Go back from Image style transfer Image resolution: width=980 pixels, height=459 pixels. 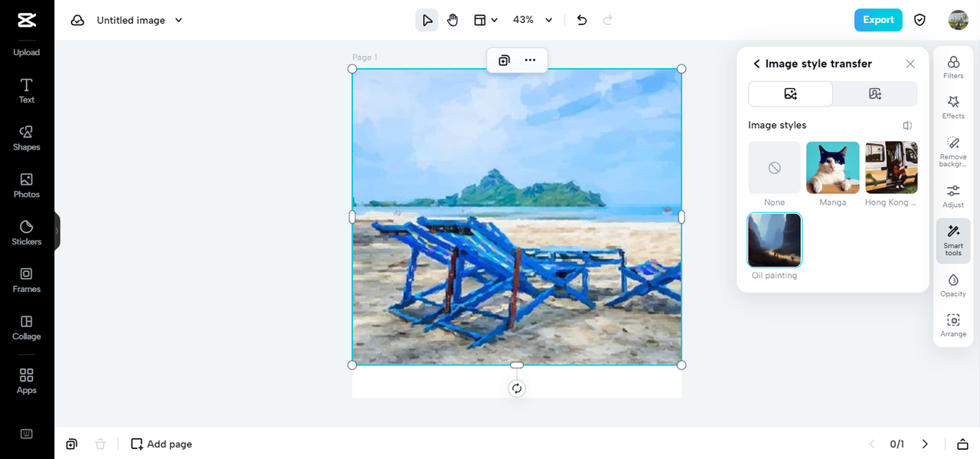[756, 64]
